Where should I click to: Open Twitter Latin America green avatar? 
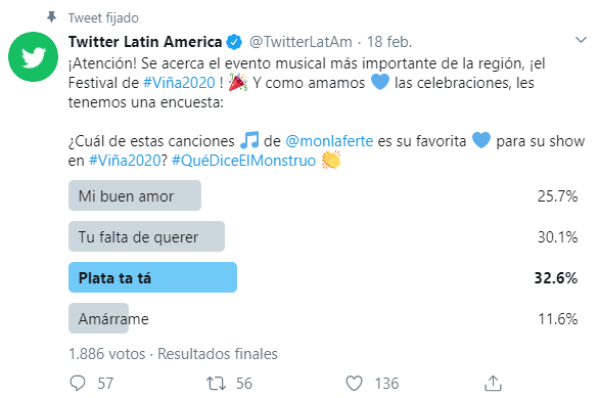coord(33,57)
